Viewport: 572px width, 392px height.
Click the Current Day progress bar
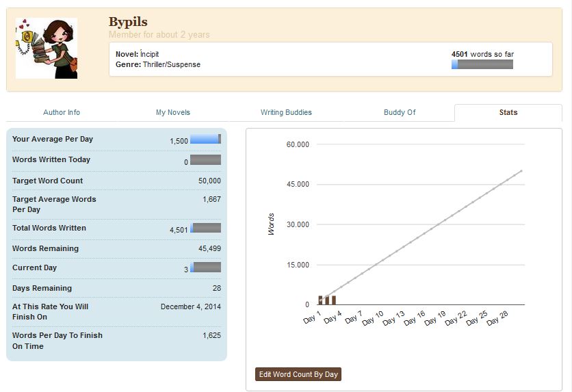click(205, 267)
